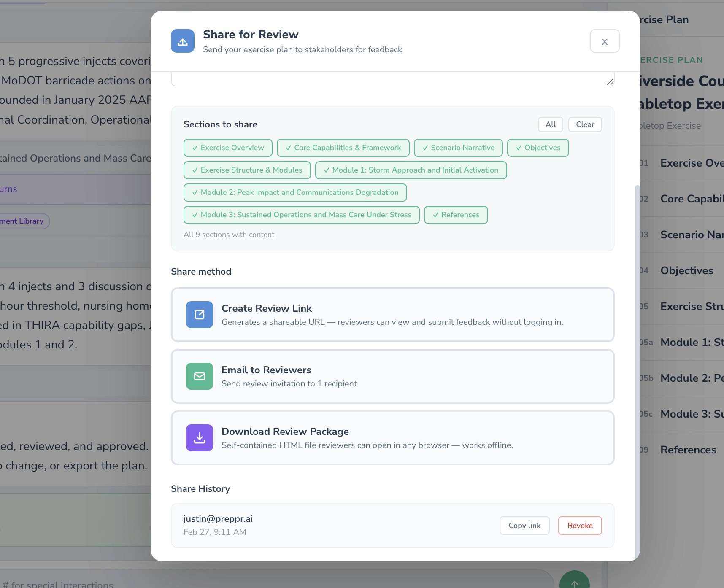Toggle Module 3 Sustained Operations chip

click(x=302, y=215)
